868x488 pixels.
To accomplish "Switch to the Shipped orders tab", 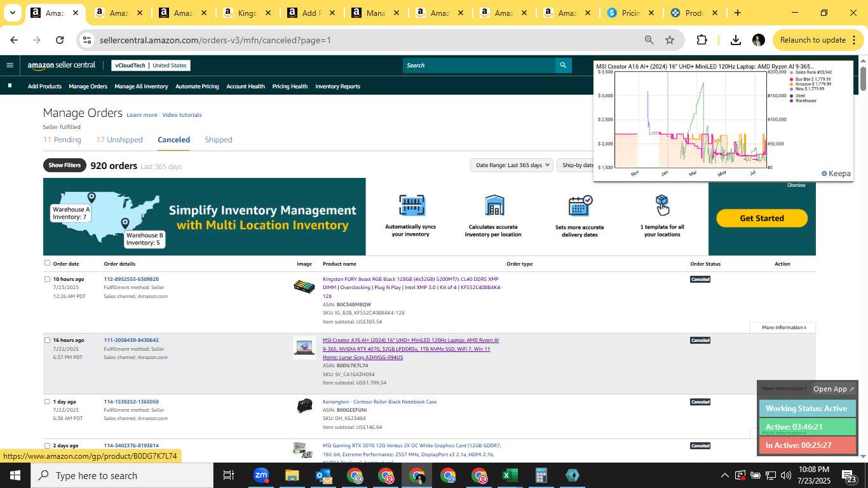I will [219, 140].
